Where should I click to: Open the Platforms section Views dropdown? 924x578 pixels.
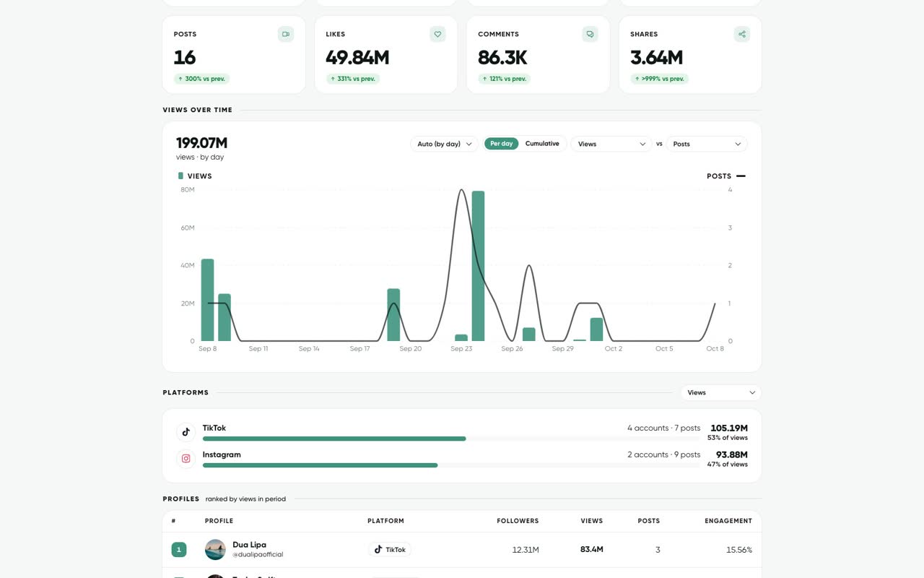720,392
